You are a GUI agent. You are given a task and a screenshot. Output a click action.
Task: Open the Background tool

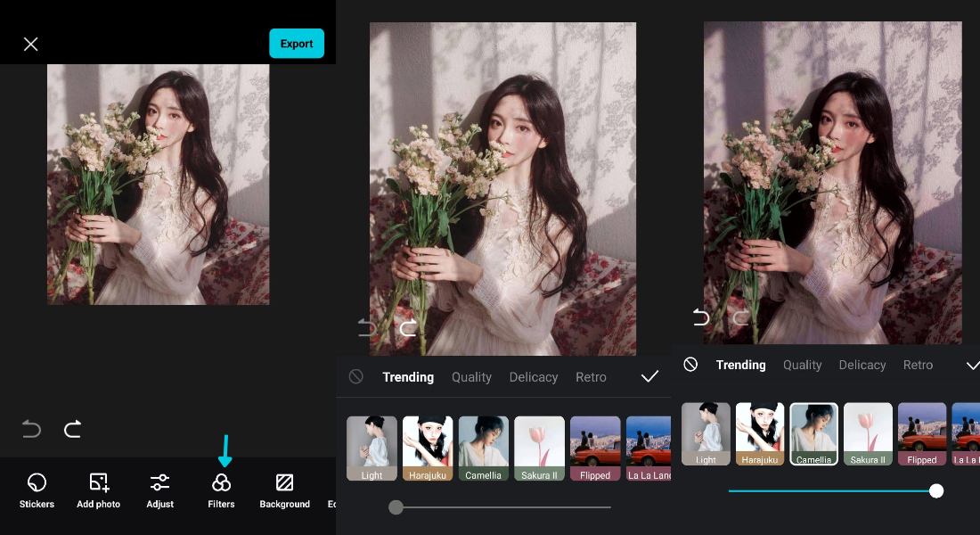284,490
